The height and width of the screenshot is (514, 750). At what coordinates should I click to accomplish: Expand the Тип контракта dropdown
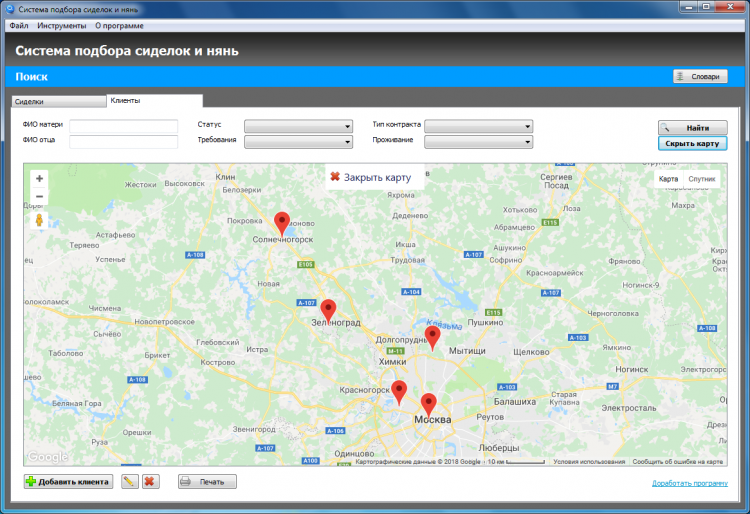point(478,126)
